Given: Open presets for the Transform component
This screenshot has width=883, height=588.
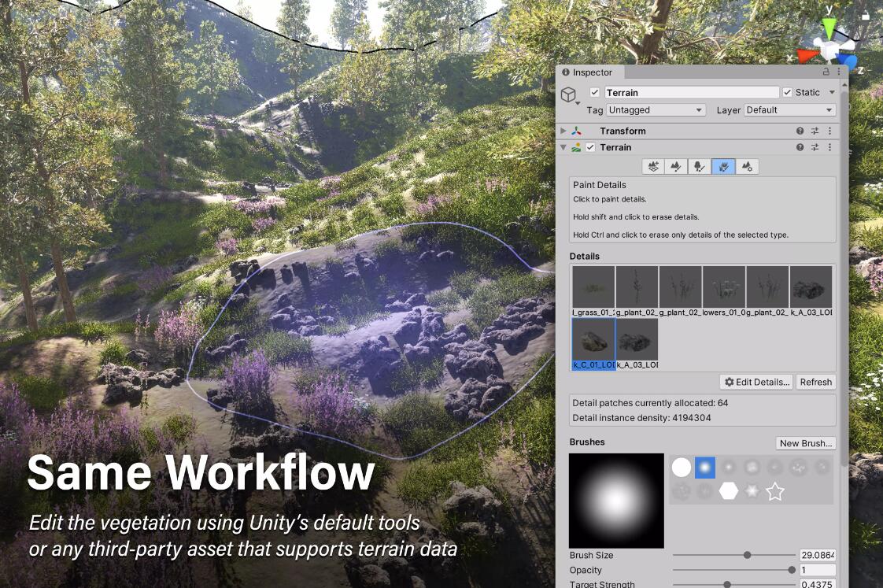Looking at the screenshot, I should pos(815,131).
